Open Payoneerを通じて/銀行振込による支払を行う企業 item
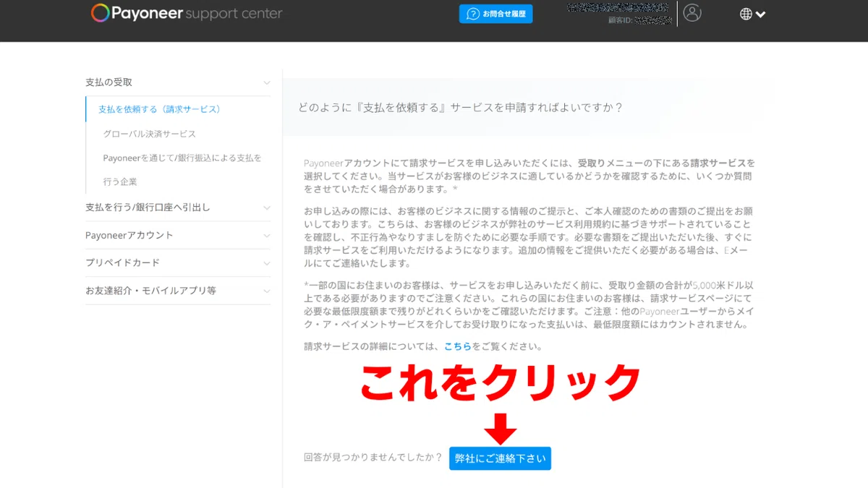 (x=182, y=169)
